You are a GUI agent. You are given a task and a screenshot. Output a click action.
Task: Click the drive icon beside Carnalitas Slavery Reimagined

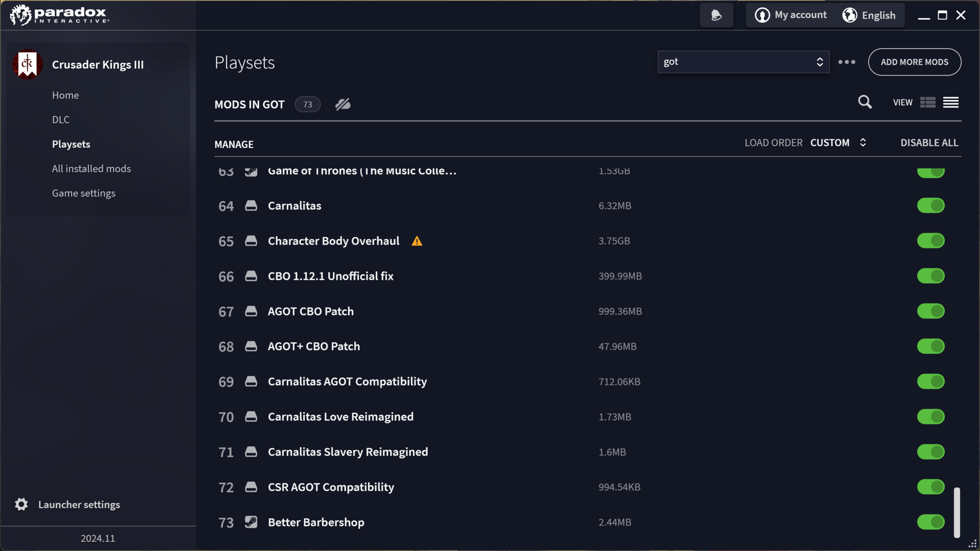click(251, 452)
